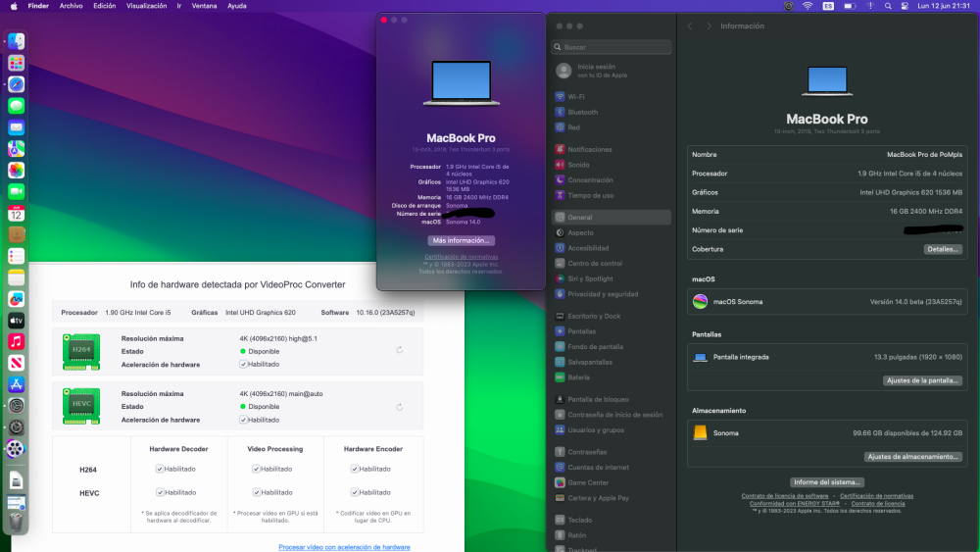Open FaceTime from the Dock
The height and width of the screenshot is (552, 980).
point(17,191)
